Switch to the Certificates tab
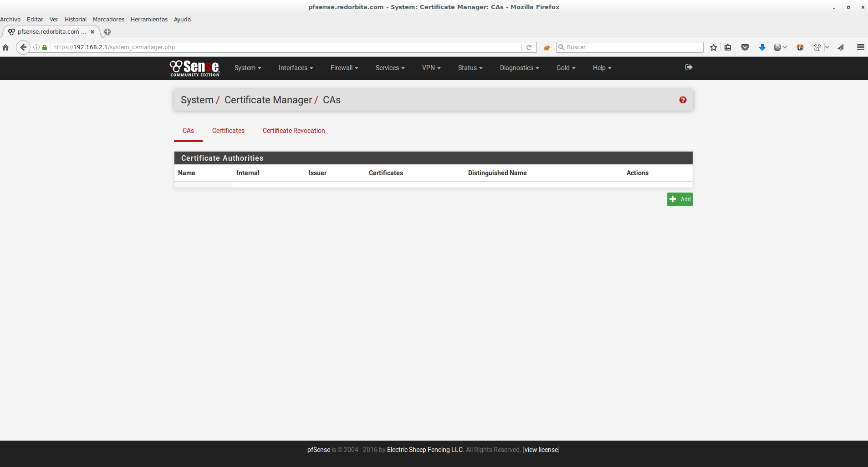Viewport: 868px width, 467px height. click(228, 131)
